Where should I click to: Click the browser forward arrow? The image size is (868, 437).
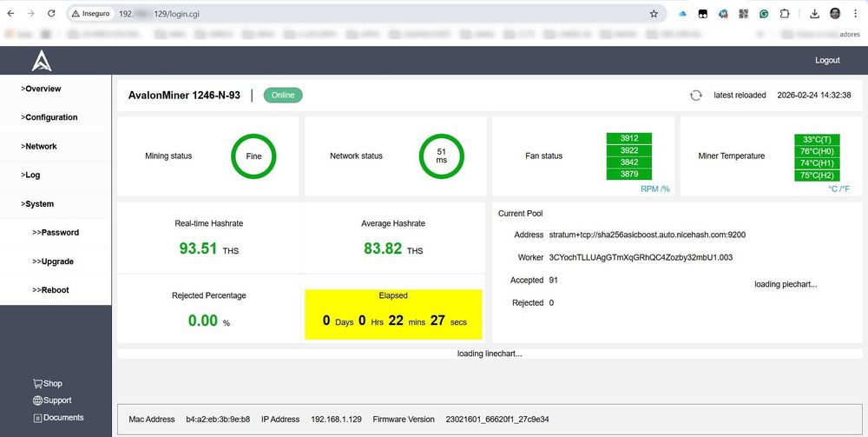[x=31, y=13]
